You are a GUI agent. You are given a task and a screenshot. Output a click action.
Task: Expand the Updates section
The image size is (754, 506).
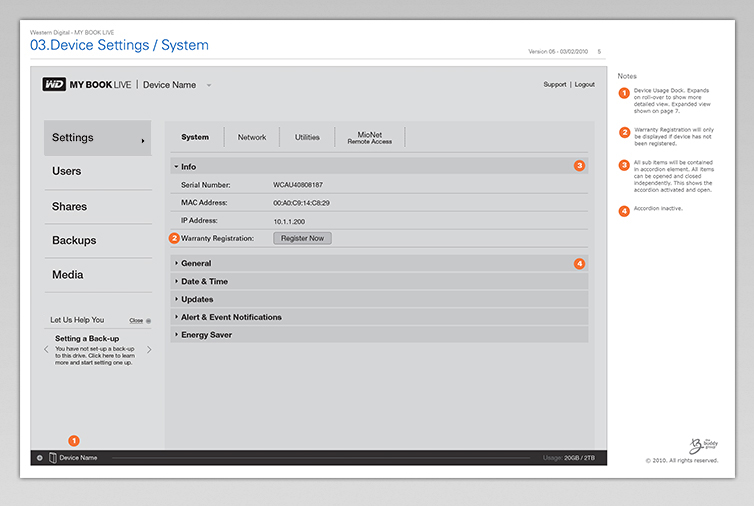[x=379, y=299]
